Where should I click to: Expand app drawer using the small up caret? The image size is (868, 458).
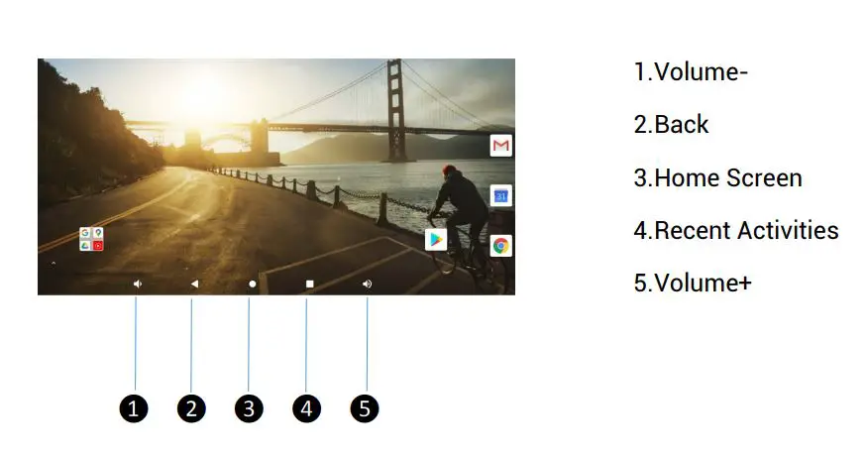[54, 264]
